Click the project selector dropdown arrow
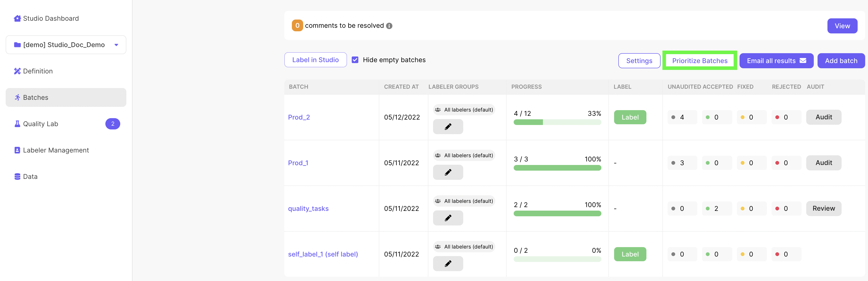The height and width of the screenshot is (281, 868). (116, 45)
